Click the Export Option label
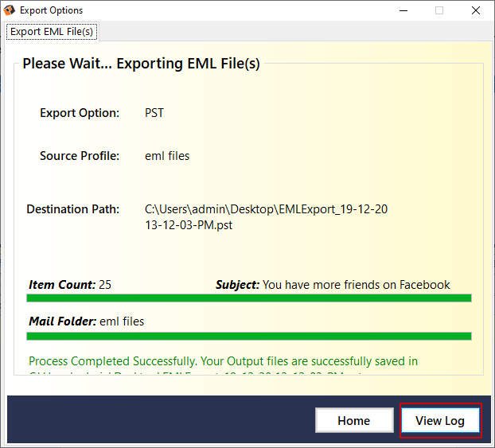This screenshot has width=495, height=448. pos(80,113)
